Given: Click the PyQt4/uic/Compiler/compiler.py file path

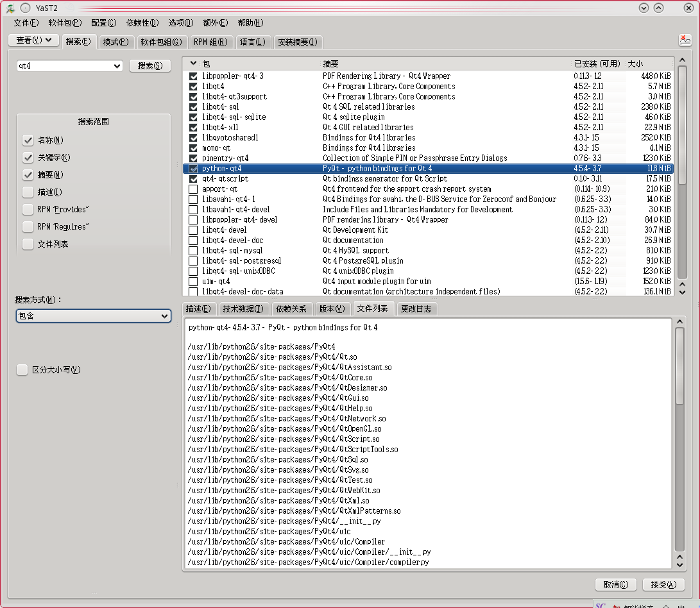Looking at the screenshot, I should point(308,562).
